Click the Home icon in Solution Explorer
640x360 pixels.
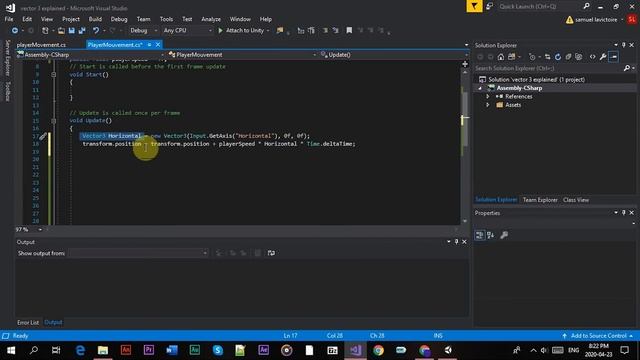501,57
